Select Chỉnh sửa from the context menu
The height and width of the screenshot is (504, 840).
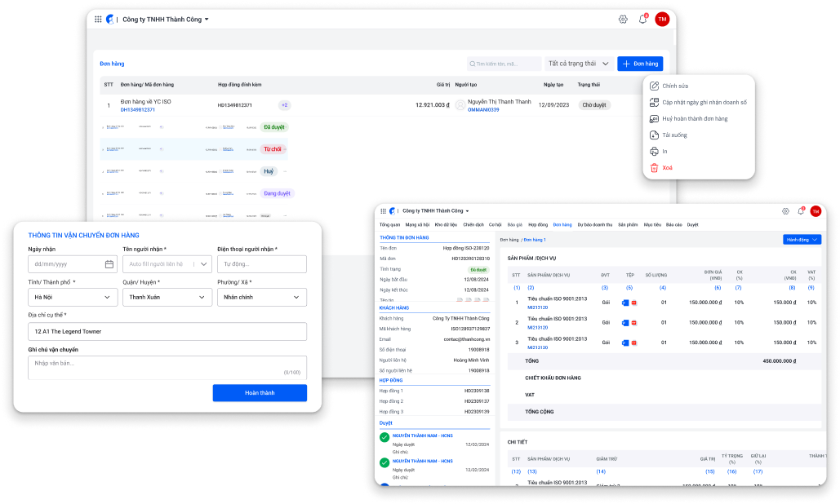tap(675, 86)
